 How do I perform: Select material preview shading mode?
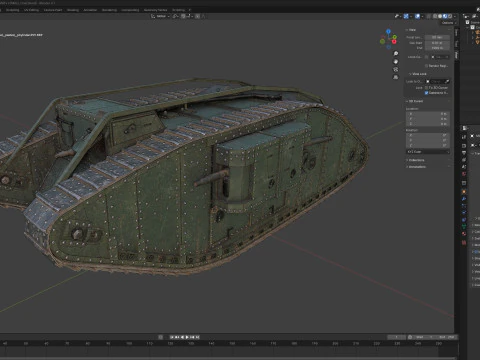pos(445,16)
